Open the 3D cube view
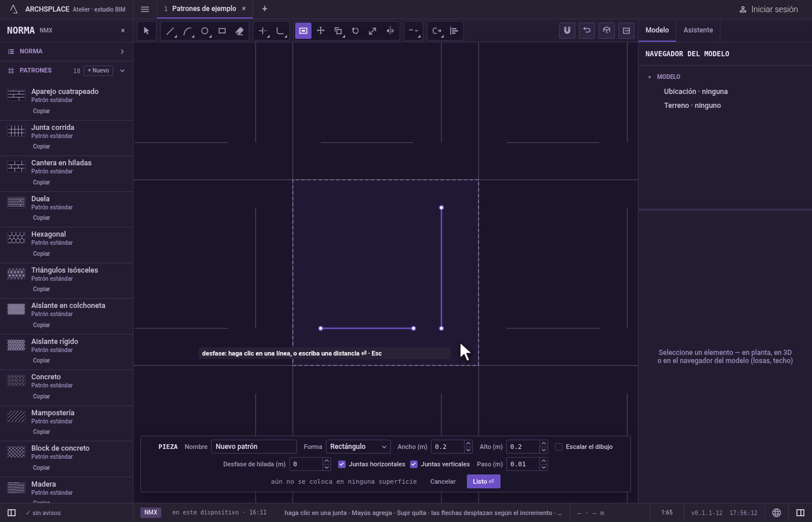 point(607,31)
